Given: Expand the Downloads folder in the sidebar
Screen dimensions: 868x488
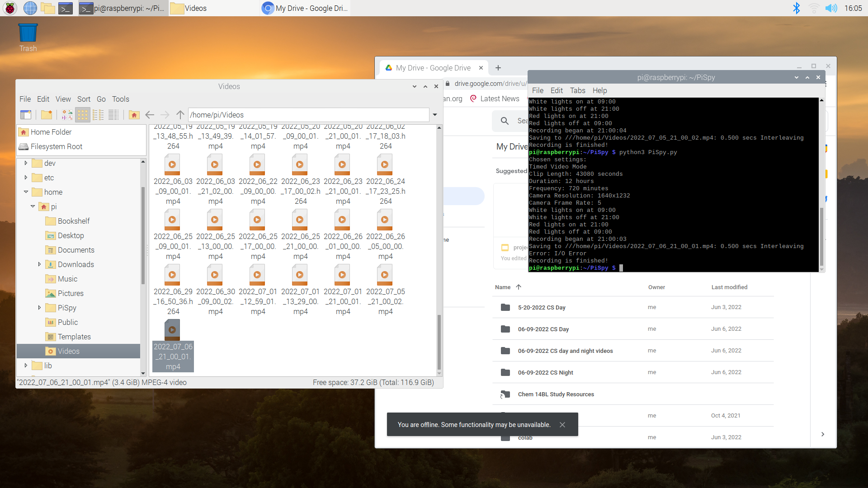Looking at the screenshot, I should click(x=39, y=264).
